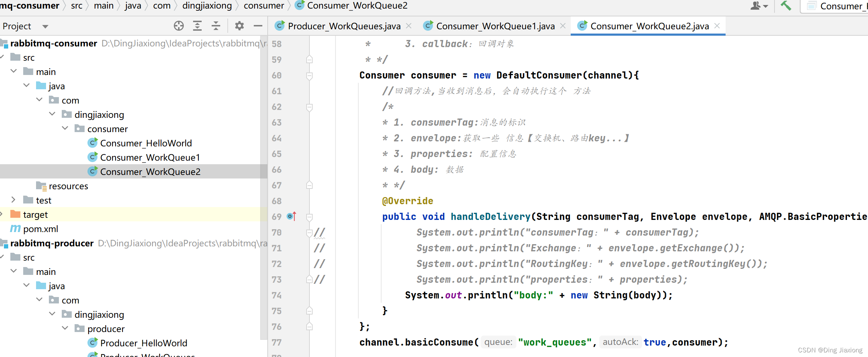Viewport: 868px width, 357px height.
Task: Click the override gutter icon on line 69
Action: click(292, 216)
